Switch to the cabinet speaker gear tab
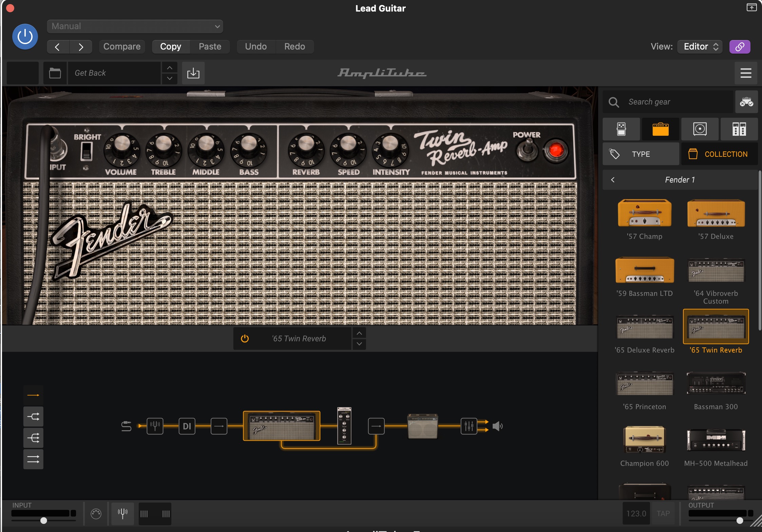762x532 pixels. click(700, 129)
